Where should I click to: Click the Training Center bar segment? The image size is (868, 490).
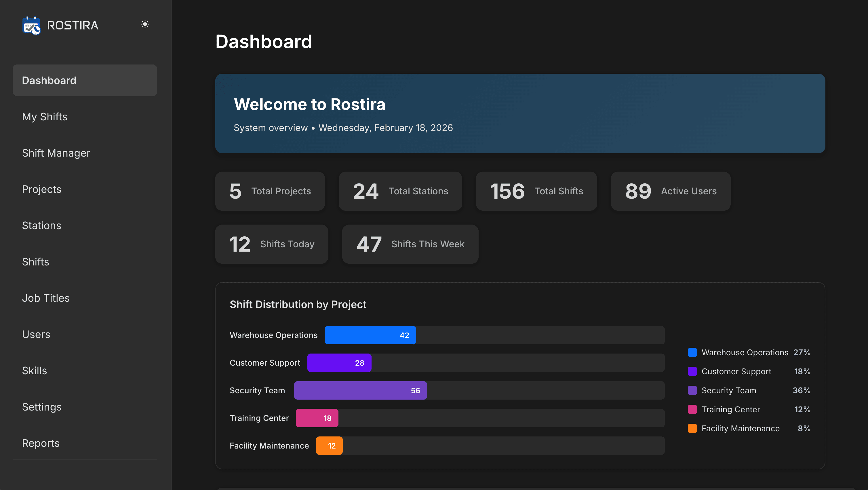coord(317,418)
